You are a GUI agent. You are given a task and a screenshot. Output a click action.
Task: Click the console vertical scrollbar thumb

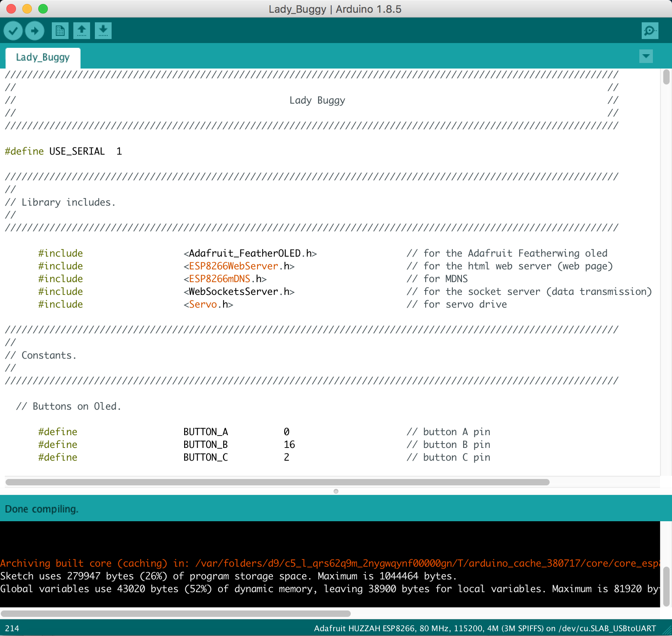click(x=666, y=587)
